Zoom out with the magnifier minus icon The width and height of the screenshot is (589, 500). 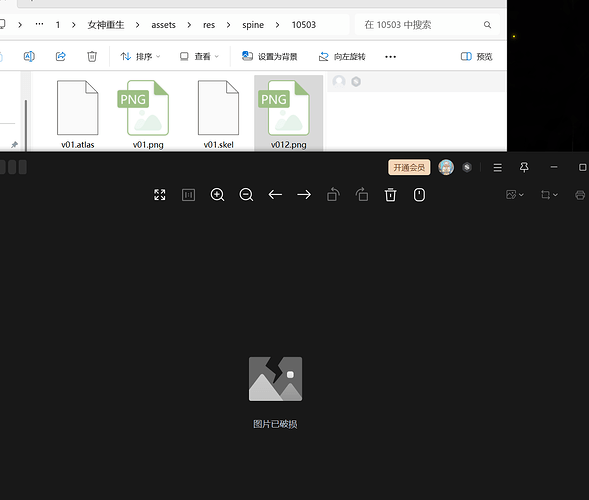[246, 195]
